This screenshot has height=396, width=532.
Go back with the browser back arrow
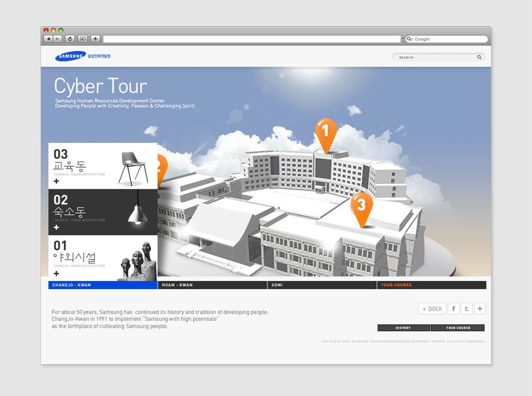pos(48,39)
